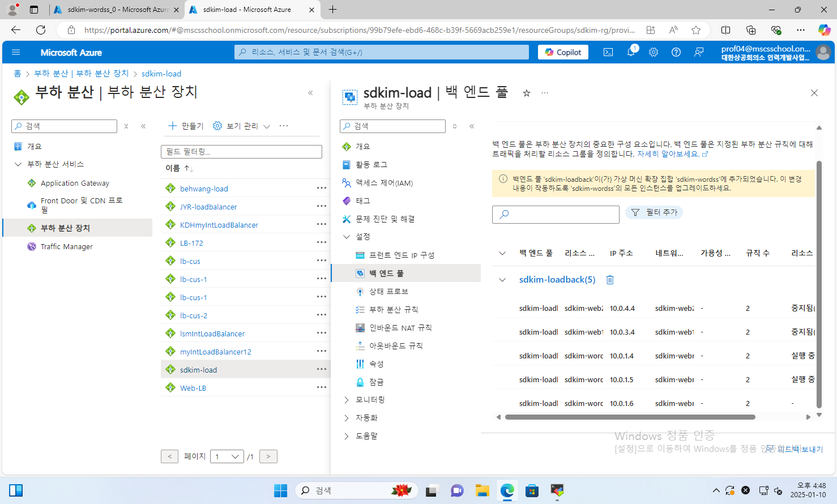The image size is (837, 504).
Task: Open the page number dropdown
Action: (x=227, y=456)
